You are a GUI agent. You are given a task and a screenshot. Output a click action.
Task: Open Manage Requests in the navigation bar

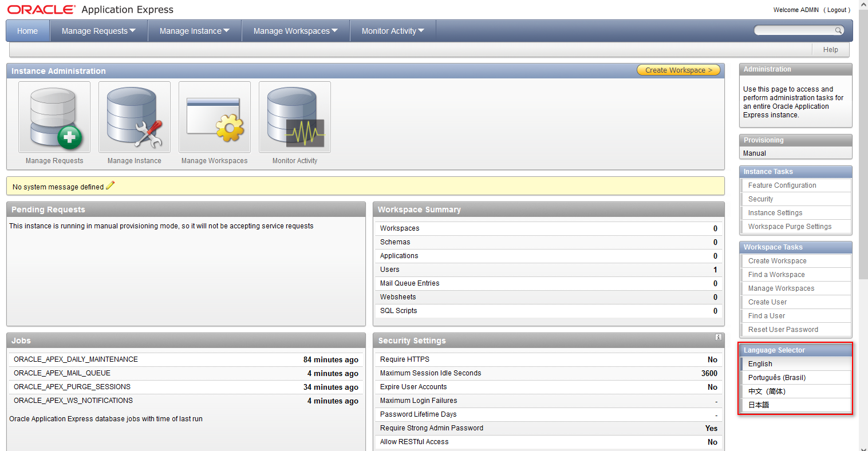pyautogui.click(x=98, y=31)
